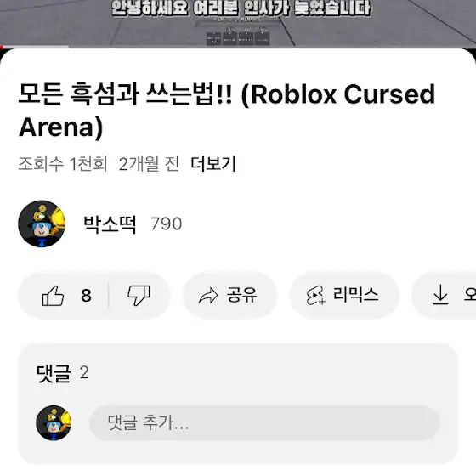The width and height of the screenshot is (476, 476).
Task: Tap the video title to expand details
Action: coord(227,110)
